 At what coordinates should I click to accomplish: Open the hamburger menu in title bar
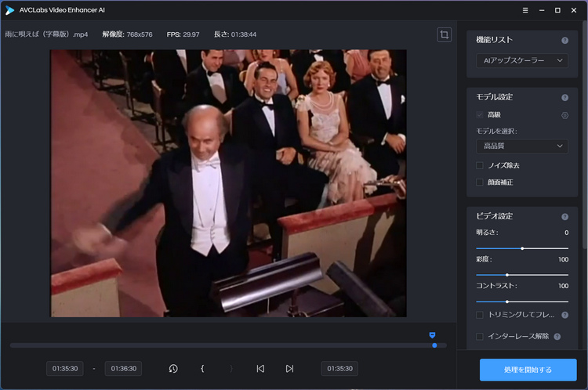[x=525, y=10]
